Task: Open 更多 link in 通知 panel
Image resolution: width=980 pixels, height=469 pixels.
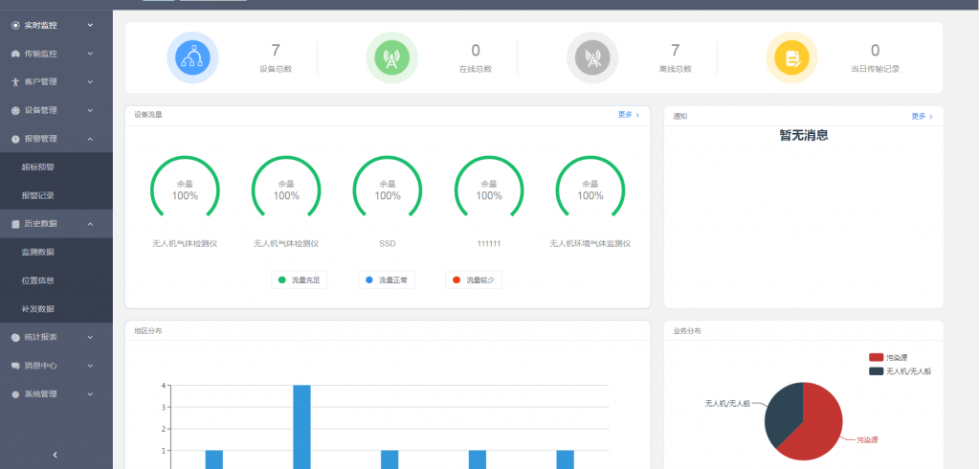Action: point(922,116)
